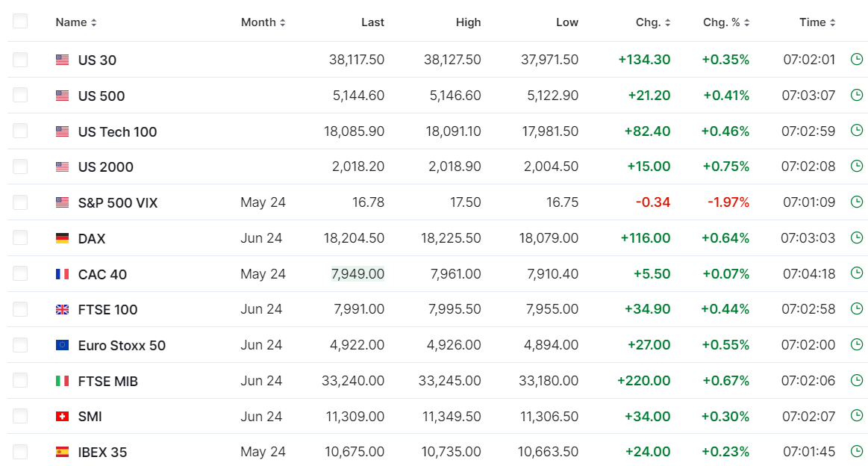Click the clock icon in SMI row
Viewport: 868px width, 466px height.
856,415
